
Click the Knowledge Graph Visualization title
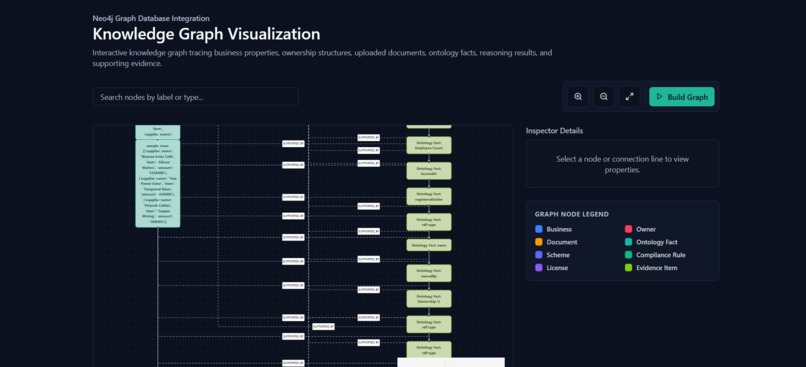[x=206, y=34]
